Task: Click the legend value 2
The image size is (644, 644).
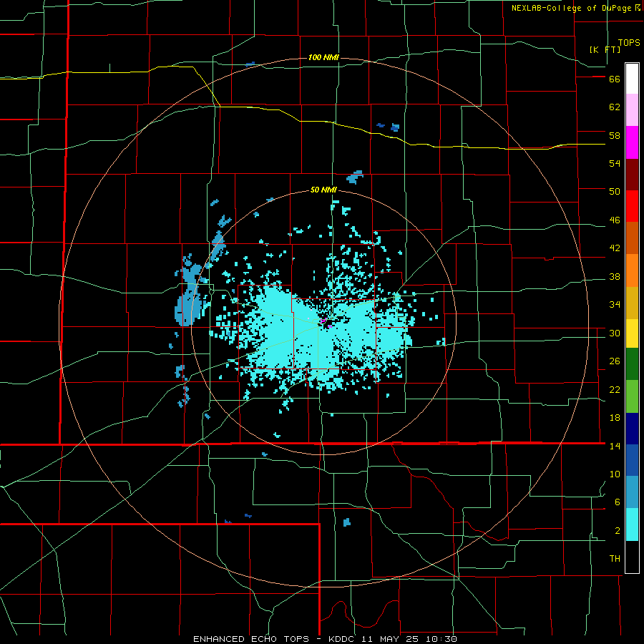Action: pyautogui.click(x=618, y=531)
